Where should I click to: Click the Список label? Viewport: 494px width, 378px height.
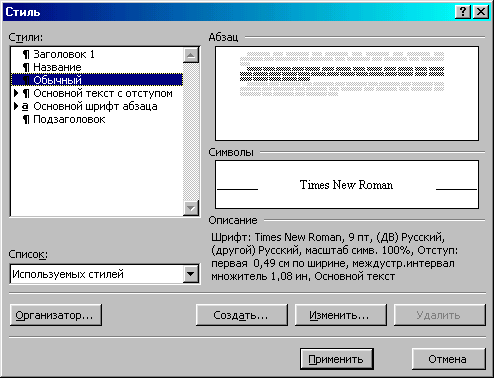[28, 254]
